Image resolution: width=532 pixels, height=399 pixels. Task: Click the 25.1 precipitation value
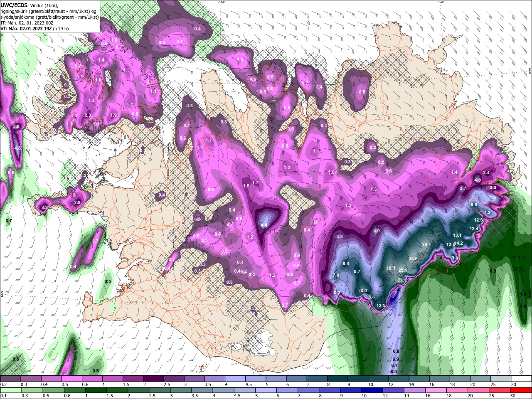tap(402, 270)
